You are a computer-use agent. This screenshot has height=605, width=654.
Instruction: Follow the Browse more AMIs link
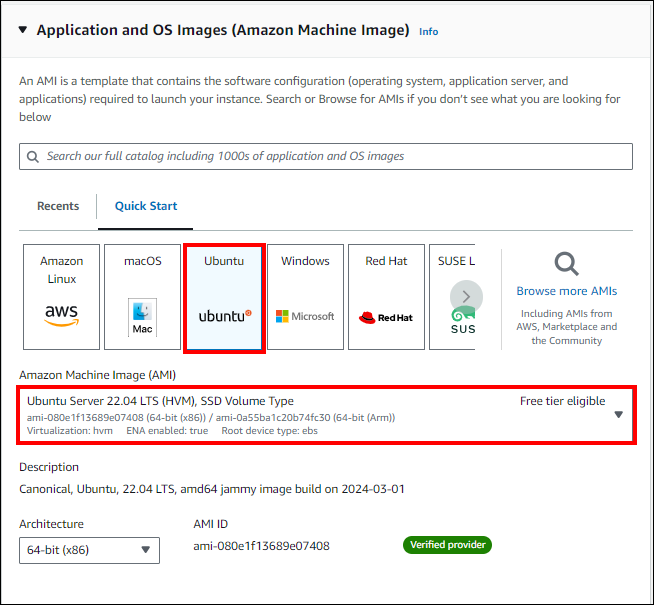(566, 291)
